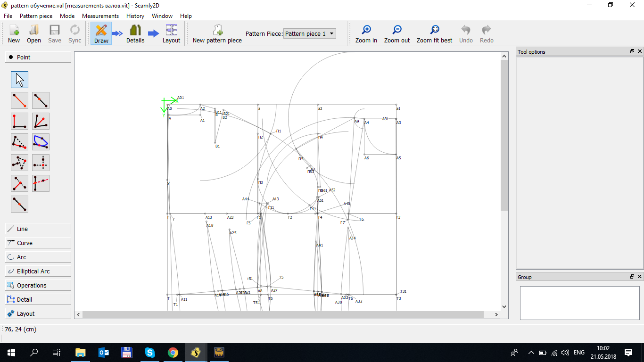Click the canvas scroll left arrow
Viewport: 644px width, 362px height.
tap(79, 314)
